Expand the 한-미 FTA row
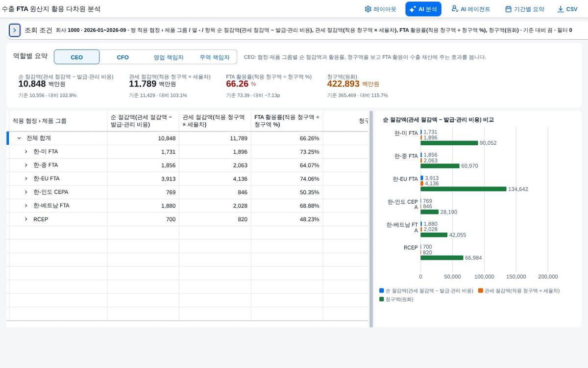The width and height of the screenshot is (588, 368). 26,152
